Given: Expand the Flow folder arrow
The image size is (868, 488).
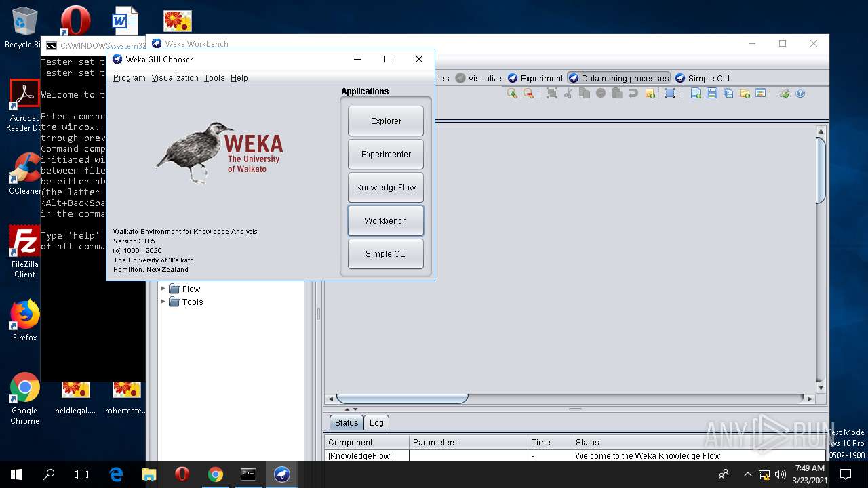Looking at the screenshot, I should tap(163, 289).
